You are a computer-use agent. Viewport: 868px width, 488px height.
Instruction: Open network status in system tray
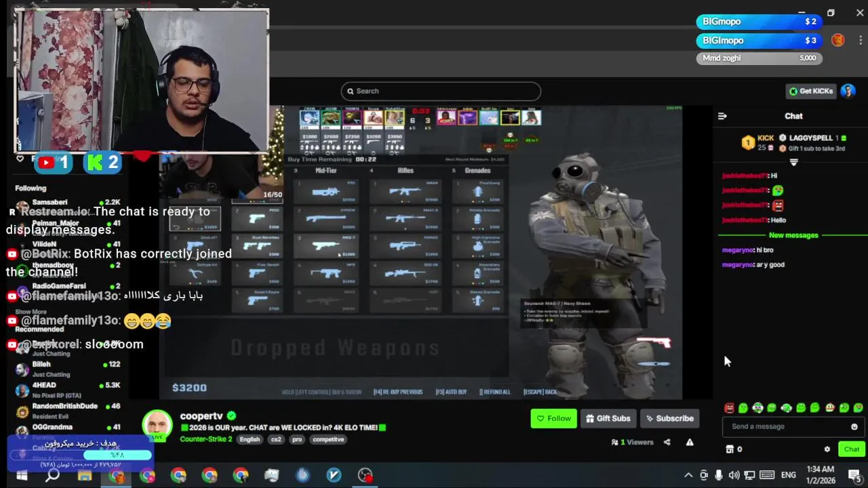pyautogui.click(x=749, y=475)
